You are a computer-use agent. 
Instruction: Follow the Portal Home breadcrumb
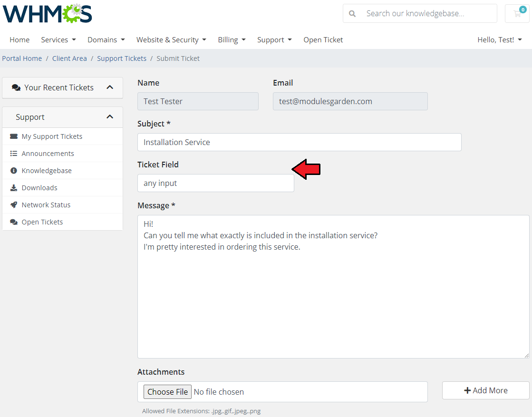(22, 58)
